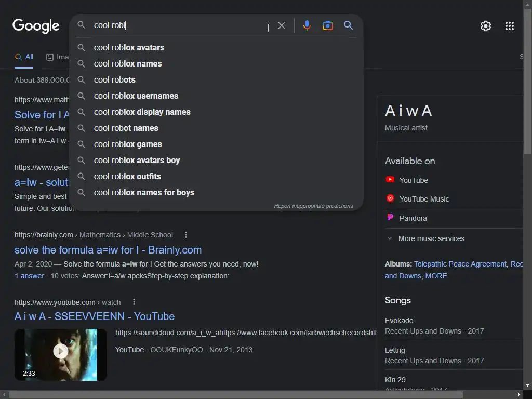532x399 pixels.
Task: Switch to the All results tab
Action: click(24, 57)
